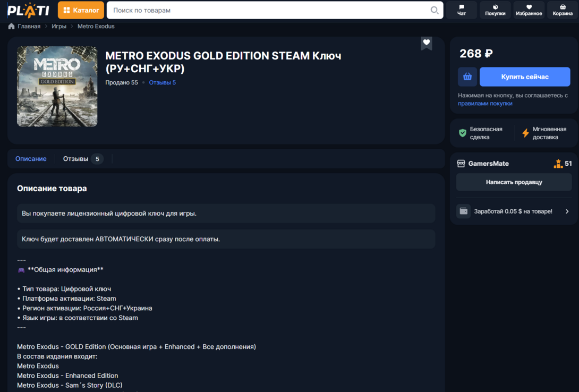579x392 pixels.
Task: Open the Отзывы 5 link under title
Action: (162, 82)
